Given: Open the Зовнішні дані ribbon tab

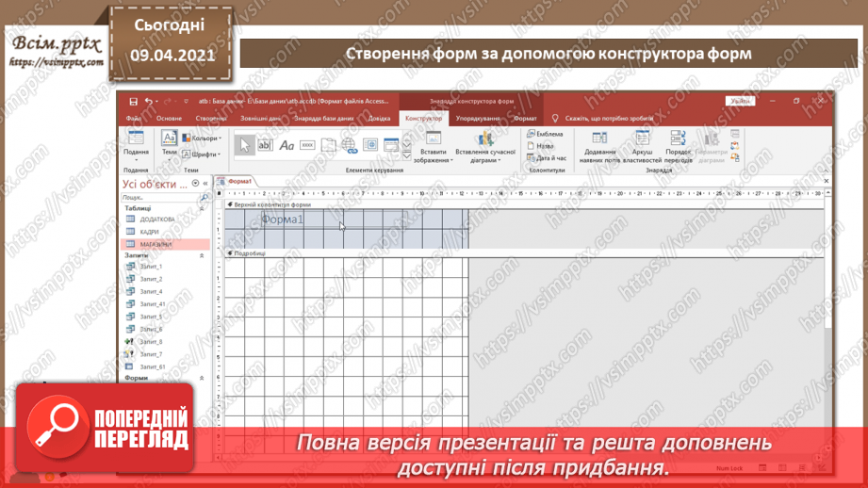Looking at the screenshot, I should click(x=260, y=119).
